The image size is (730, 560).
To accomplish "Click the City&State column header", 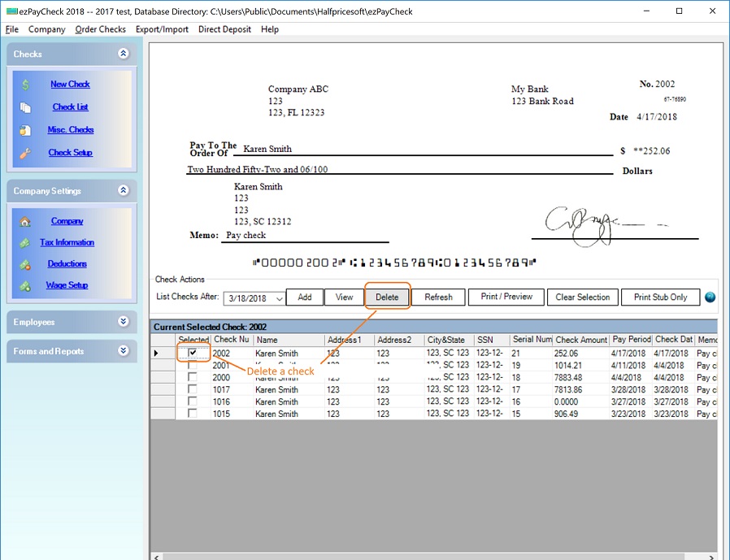I will 449,340.
